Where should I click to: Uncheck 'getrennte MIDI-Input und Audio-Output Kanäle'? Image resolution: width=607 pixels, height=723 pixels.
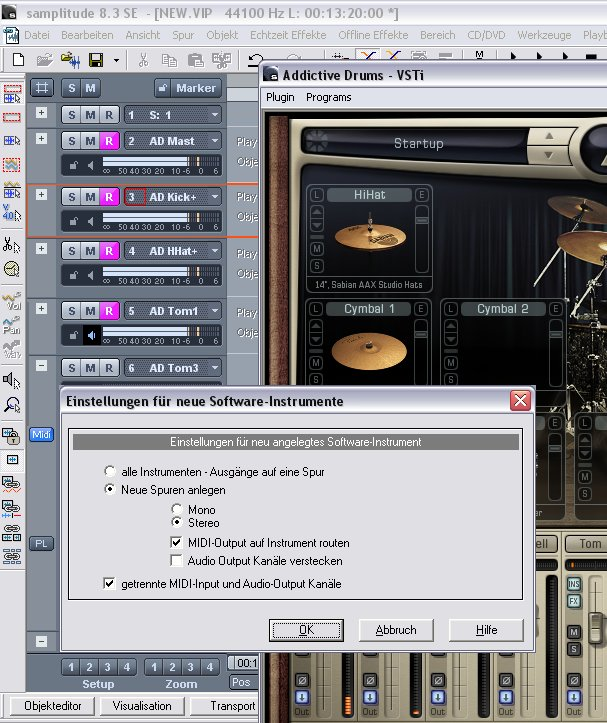click(109, 583)
